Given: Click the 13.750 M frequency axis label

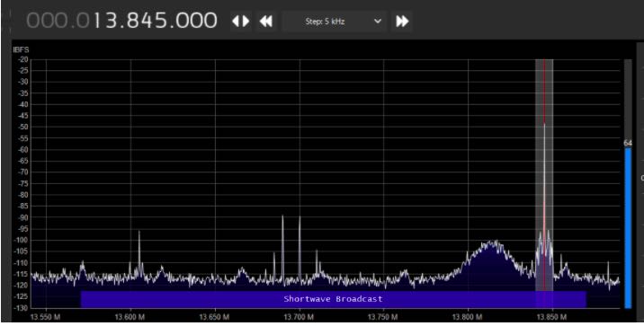Looking at the screenshot, I should point(382,317).
